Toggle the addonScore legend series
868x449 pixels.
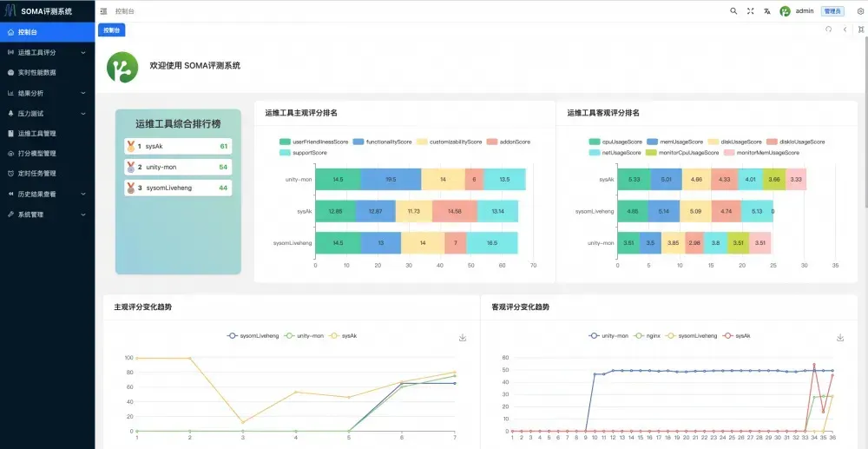(508, 142)
